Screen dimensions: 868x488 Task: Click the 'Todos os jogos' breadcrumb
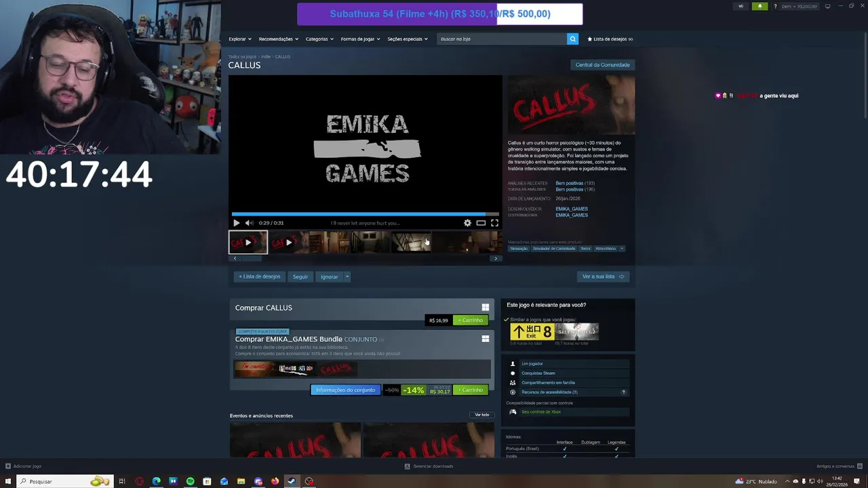(x=242, y=57)
